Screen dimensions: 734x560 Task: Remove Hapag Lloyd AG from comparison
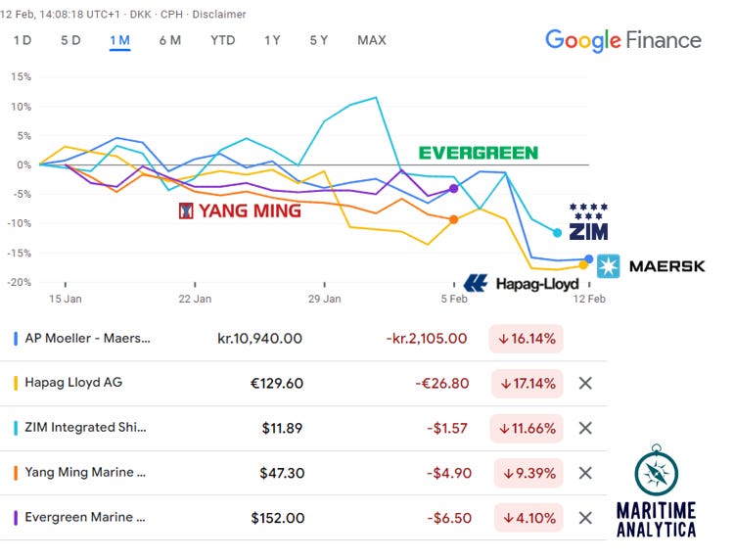pos(585,383)
